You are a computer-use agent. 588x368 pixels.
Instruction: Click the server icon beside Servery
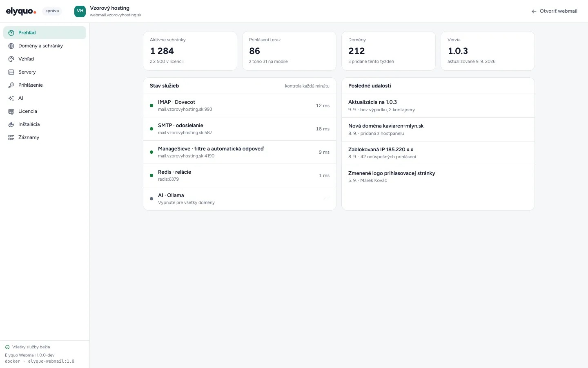[11, 72]
